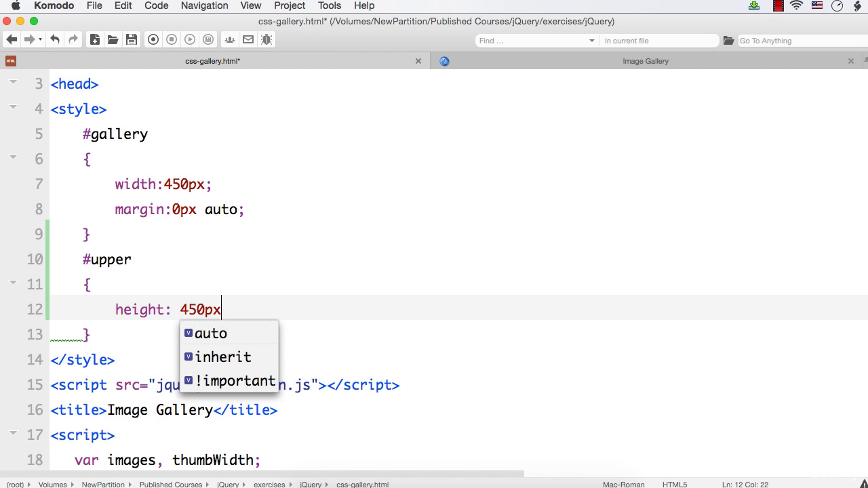Collapse the #upper rule fold on line 11

coord(12,283)
